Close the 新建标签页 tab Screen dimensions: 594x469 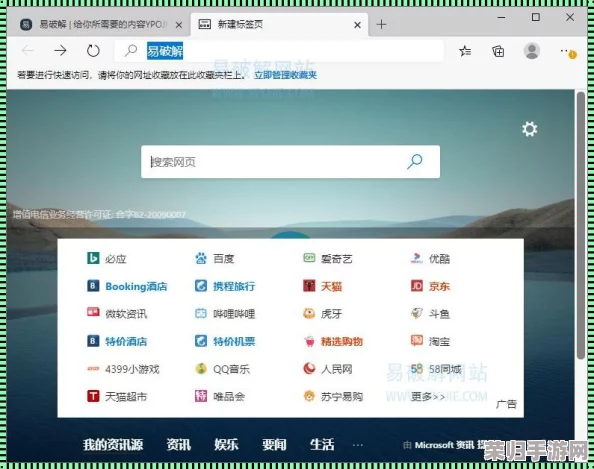(x=357, y=25)
